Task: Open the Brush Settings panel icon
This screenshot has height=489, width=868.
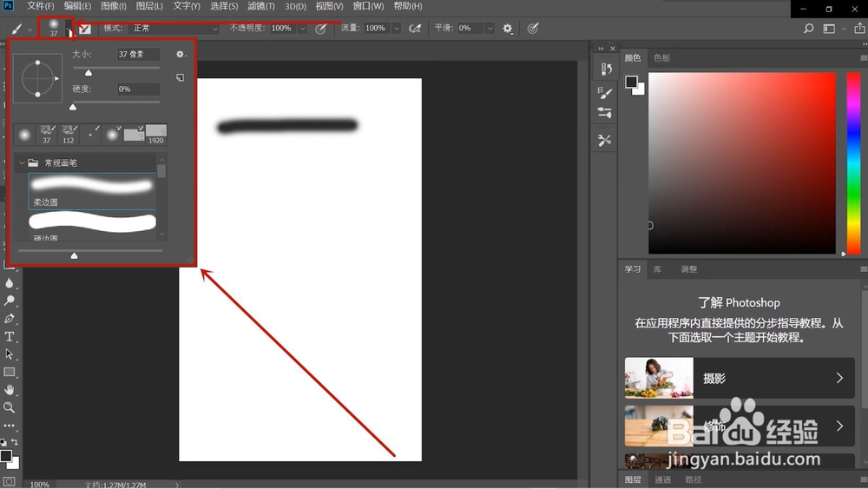Action: [x=604, y=92]
